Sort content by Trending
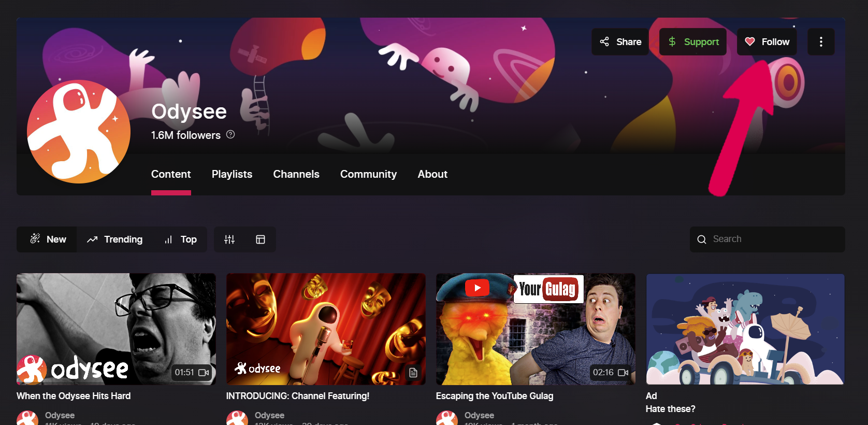The height and width of the screenshot is (425, 868). pyautogui.click(x=114, y=239)
